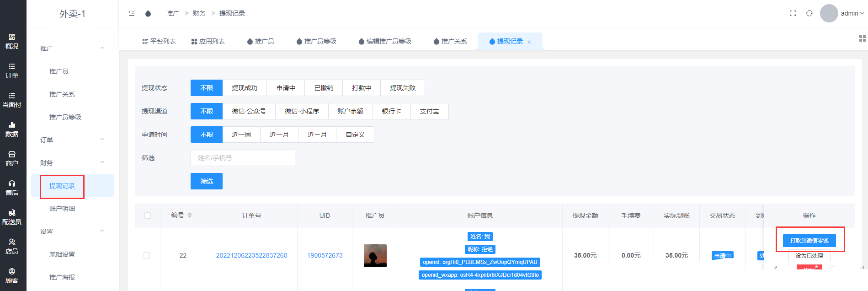Image resolution: width=868 pixels, height=291 pixels.
Task: Switch to 推广员等级 tab
Action: [x=316, y=41]
